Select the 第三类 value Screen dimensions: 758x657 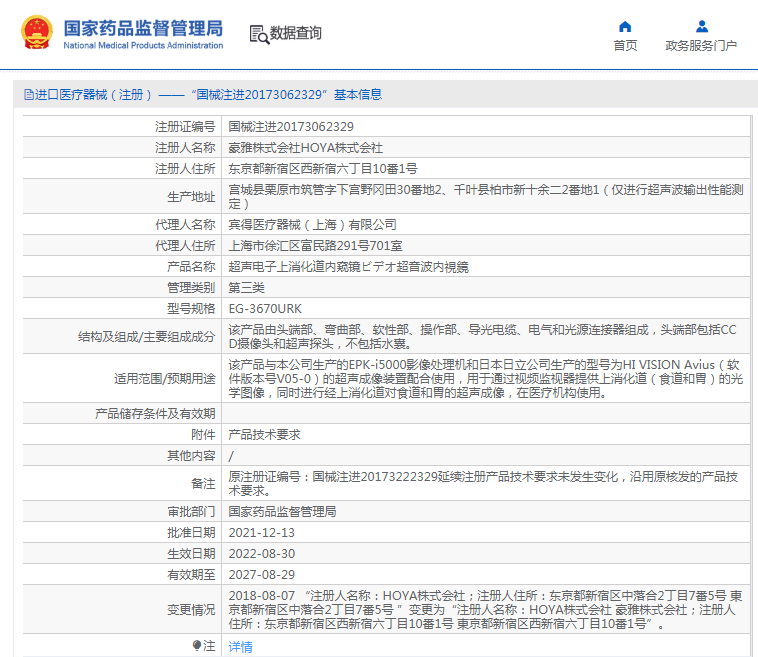click(247, 288)
